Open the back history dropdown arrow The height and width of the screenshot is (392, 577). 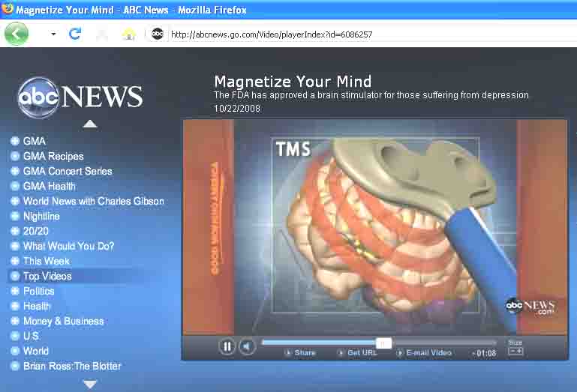point(53,34)
